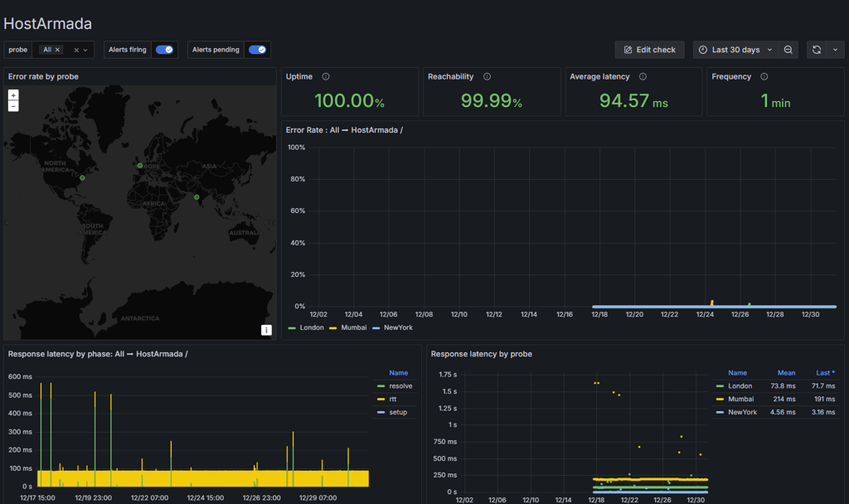Open the Uptime panel title
Image resolution: width=849 pixels, height=504 pixels.
(x=298, y=76)
